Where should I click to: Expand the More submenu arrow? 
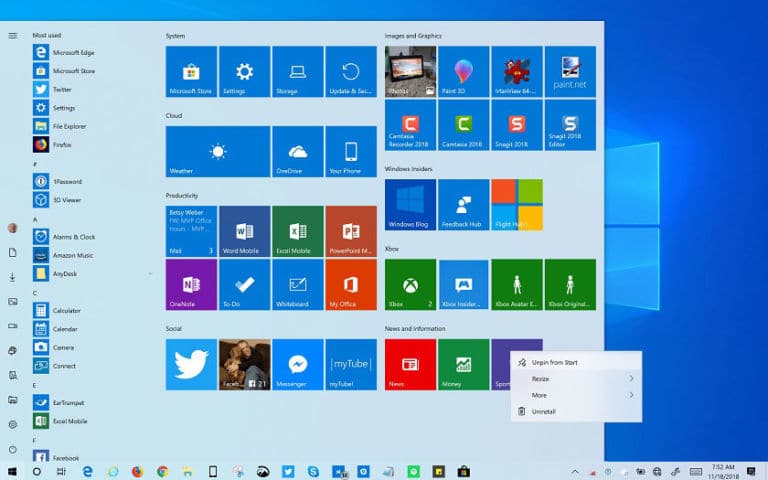click(x=631, y=395)
